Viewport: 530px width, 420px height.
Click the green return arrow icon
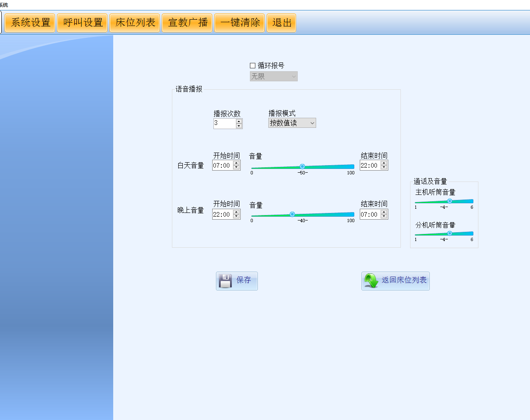click(371, 281)
